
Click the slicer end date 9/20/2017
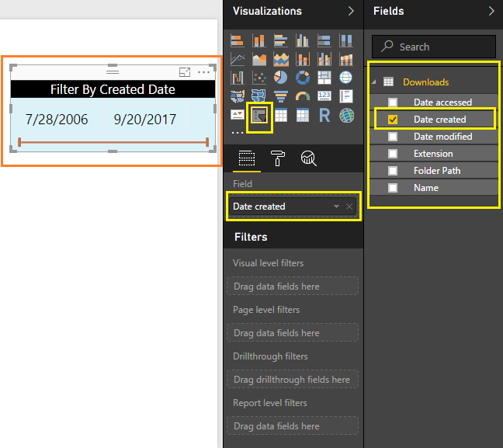click(x=145, y=120)
